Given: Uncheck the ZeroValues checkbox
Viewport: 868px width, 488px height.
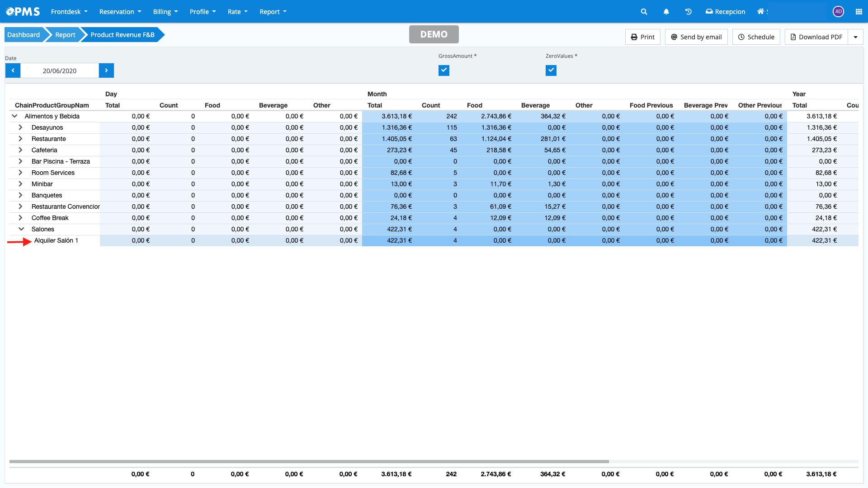Looking at the screenshot, I should coord(551,70).
